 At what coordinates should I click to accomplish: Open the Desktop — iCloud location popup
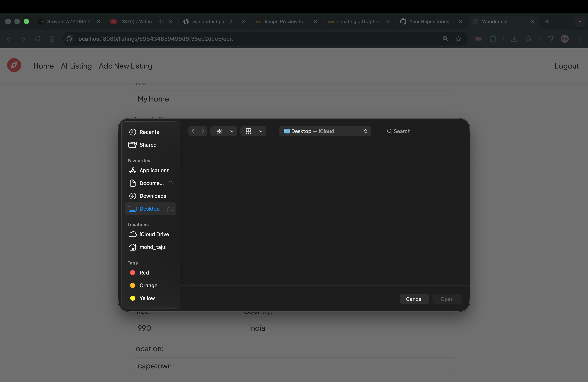coord(325,131)
